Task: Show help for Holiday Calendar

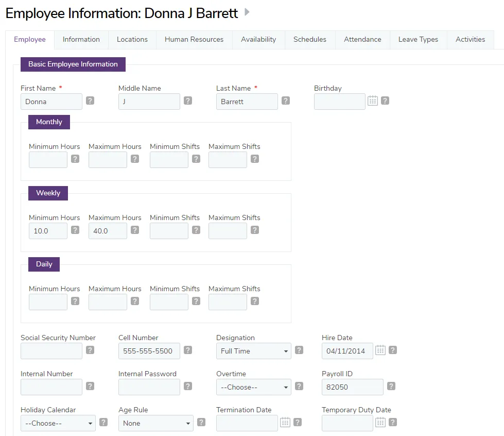Action: pyautogui.click(x=103, y=422)
